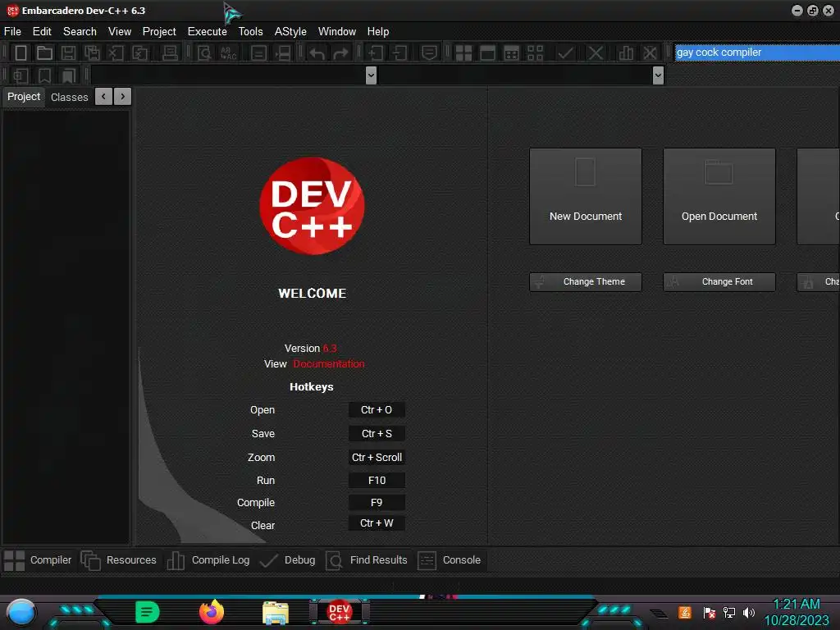Click the Start orb on the taskbar
Viewport: 840px width, 630px height.
[x=21, y=612]
